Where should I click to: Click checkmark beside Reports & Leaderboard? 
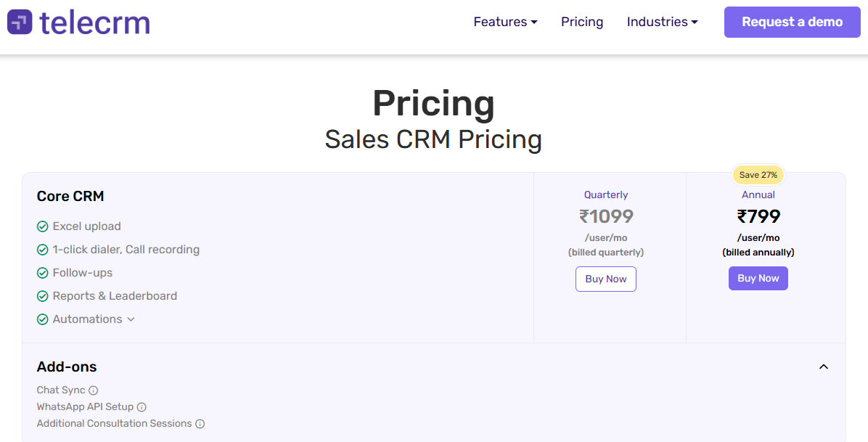43,296
